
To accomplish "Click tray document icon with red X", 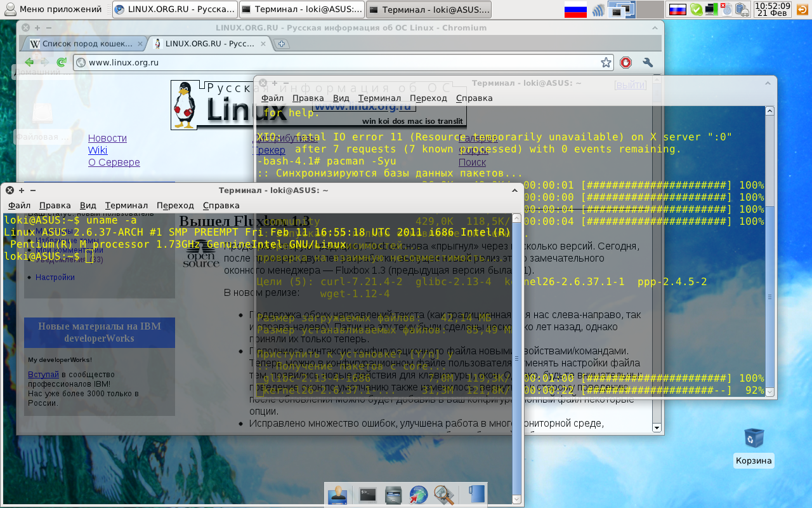I will [726, 10].
